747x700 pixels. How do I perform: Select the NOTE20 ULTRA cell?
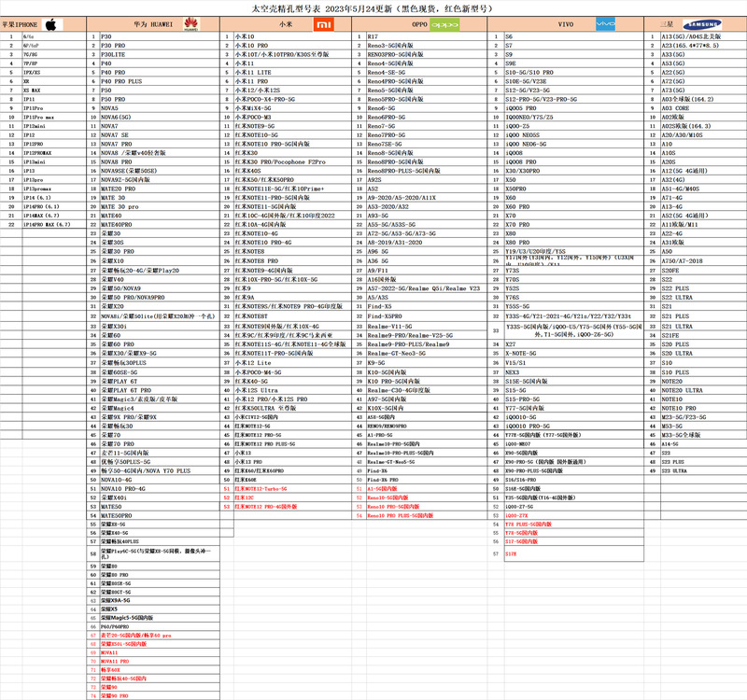click(x=703, y=390)
